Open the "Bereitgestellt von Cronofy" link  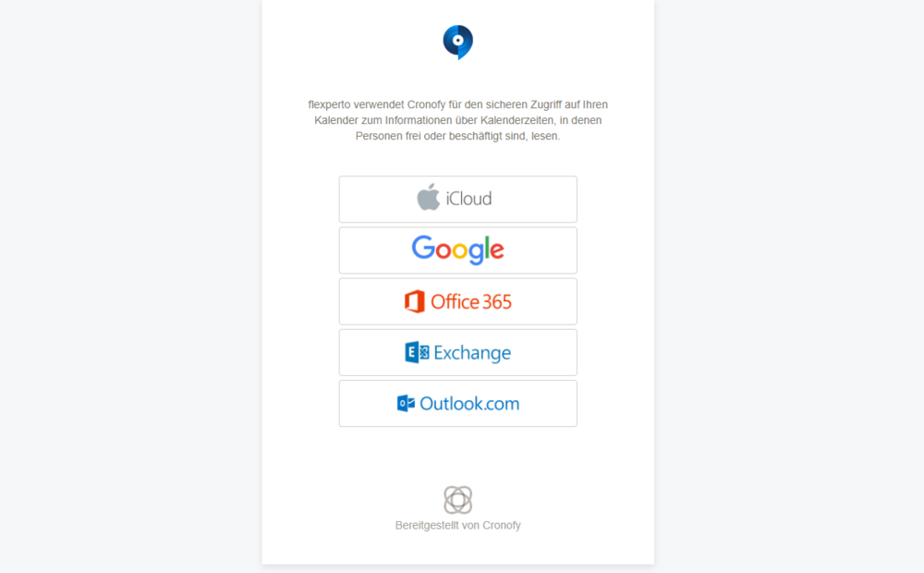pos(458,525)
